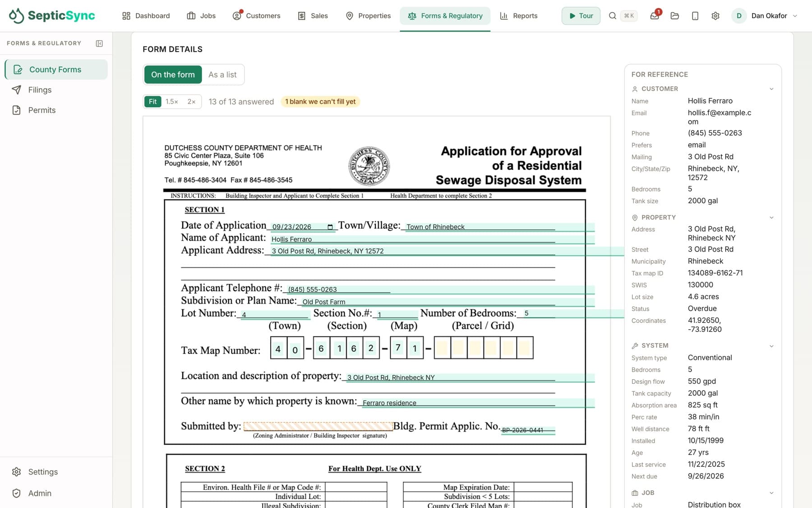Collapse the Customer reference section

(x=771, y=89)
